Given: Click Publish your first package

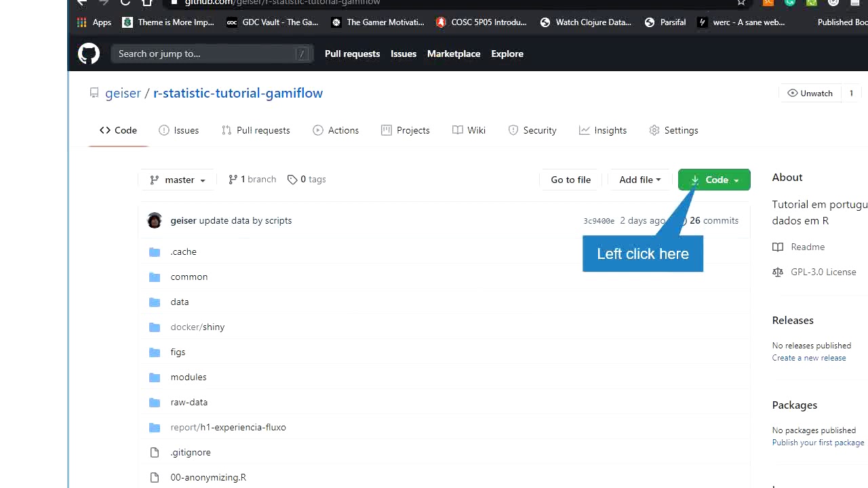Looking at the screenshot, I should pos(818,443).
